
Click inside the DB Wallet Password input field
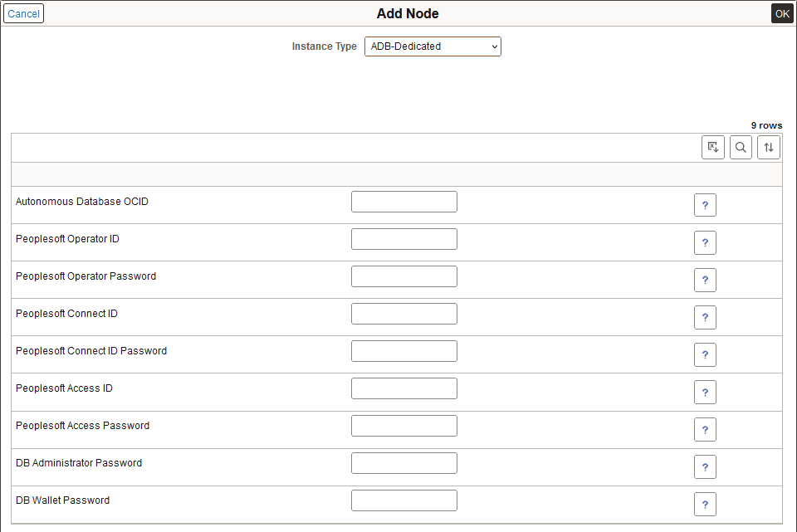[403, 500]
